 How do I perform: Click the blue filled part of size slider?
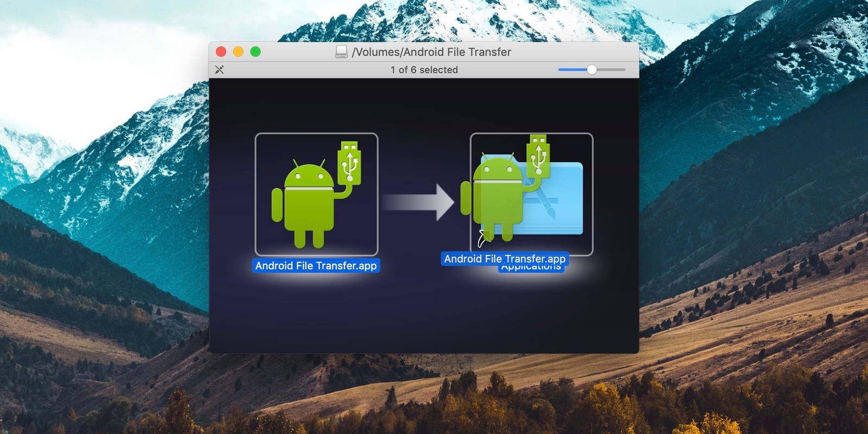[x=572, y=69]
